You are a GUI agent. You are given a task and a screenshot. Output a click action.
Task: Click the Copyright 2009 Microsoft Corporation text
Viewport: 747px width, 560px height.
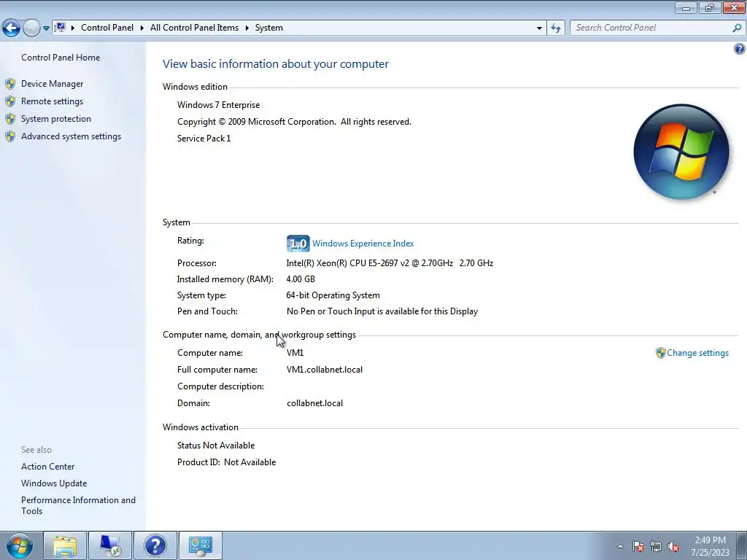point(295,122)
